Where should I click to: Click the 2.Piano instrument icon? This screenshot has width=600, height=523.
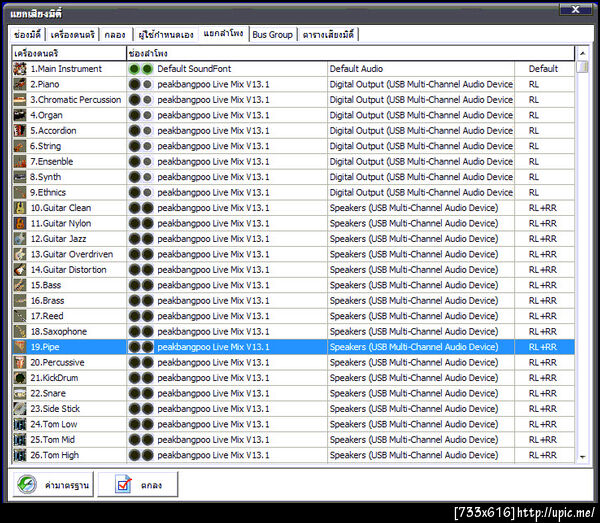(20, 84)
